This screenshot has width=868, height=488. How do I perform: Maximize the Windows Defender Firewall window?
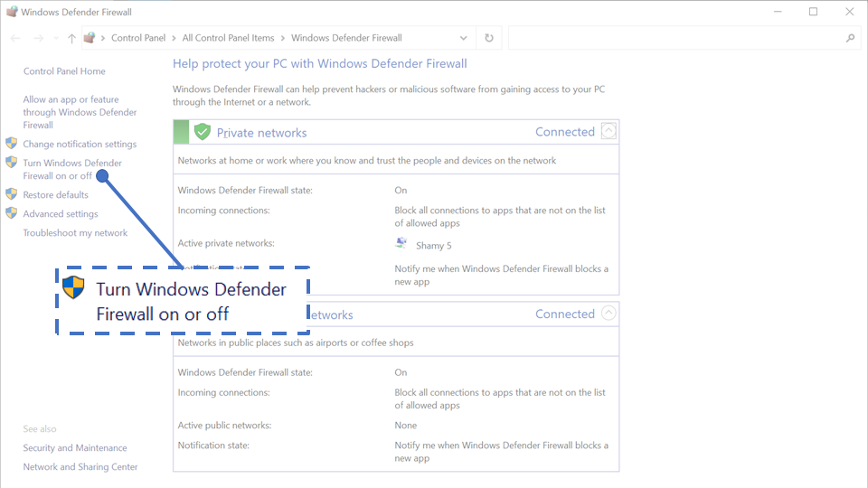pyautogui.click(x=813, y=12)
